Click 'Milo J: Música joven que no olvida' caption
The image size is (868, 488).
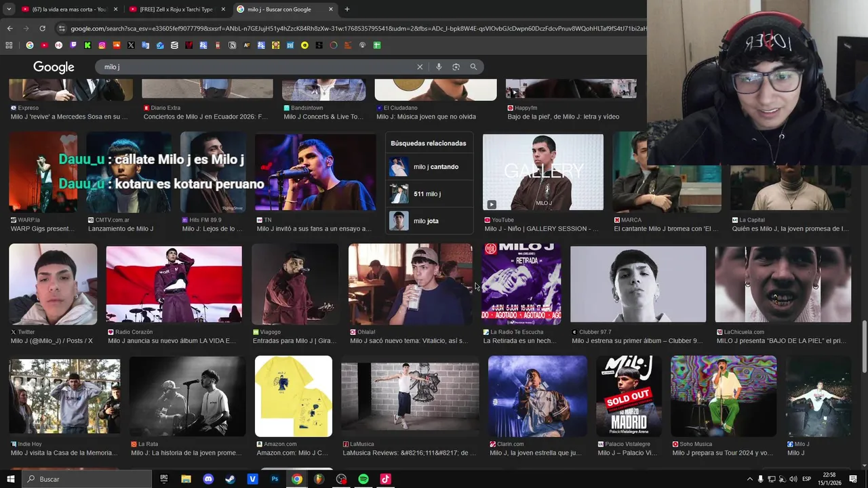click(426, 117)
